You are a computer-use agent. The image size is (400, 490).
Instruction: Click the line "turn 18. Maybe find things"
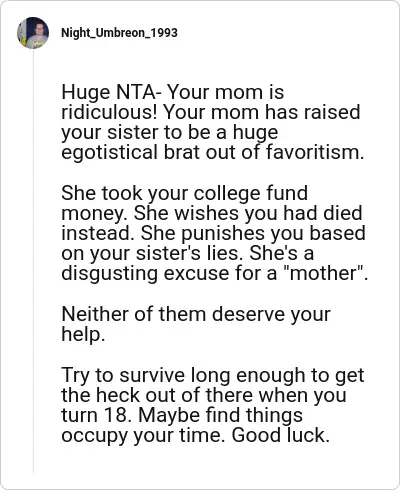click(182, 415)
